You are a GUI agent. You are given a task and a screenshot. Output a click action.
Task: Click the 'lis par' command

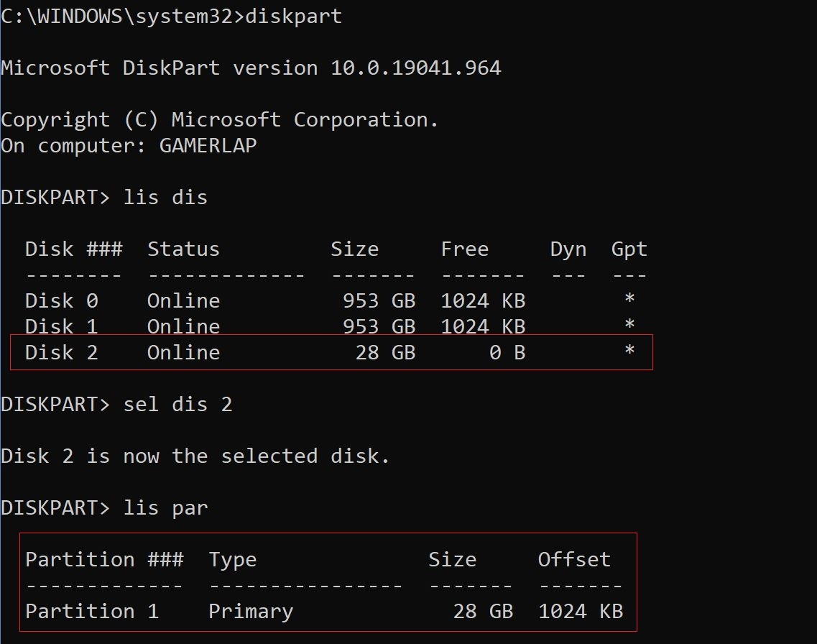click(165, 508)
